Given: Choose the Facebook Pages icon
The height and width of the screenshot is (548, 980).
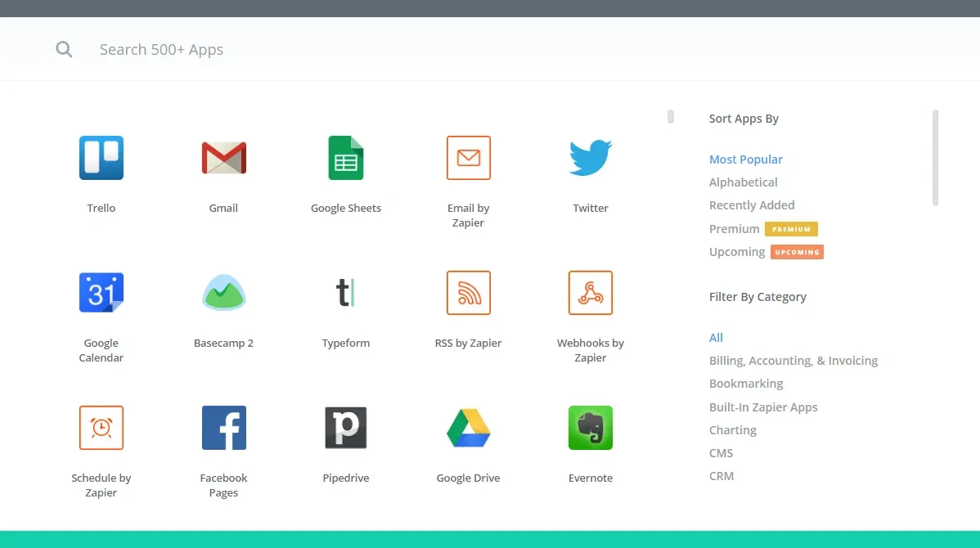Looking at the screenshot, I should tap(224, 428).
